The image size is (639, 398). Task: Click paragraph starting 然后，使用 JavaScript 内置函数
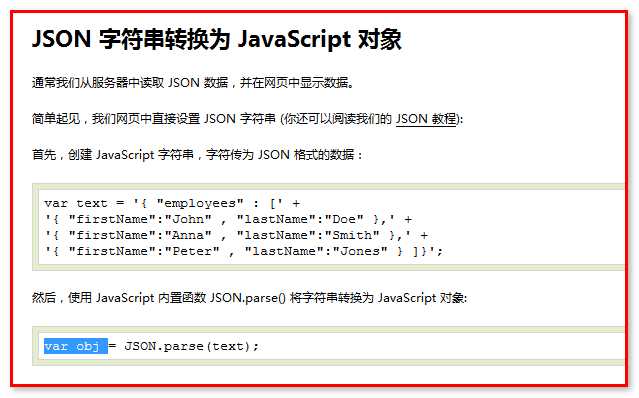click(249, 298)
